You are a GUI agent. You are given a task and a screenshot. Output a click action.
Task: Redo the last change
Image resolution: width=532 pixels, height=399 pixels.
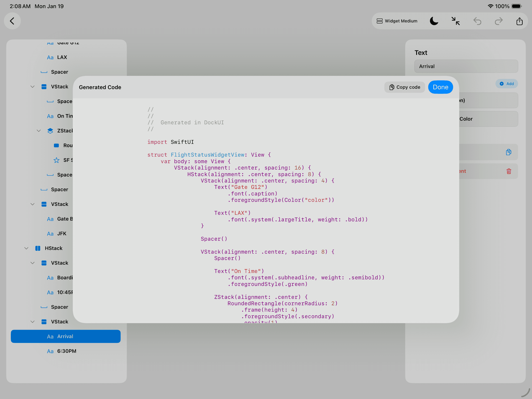(498, 21)
